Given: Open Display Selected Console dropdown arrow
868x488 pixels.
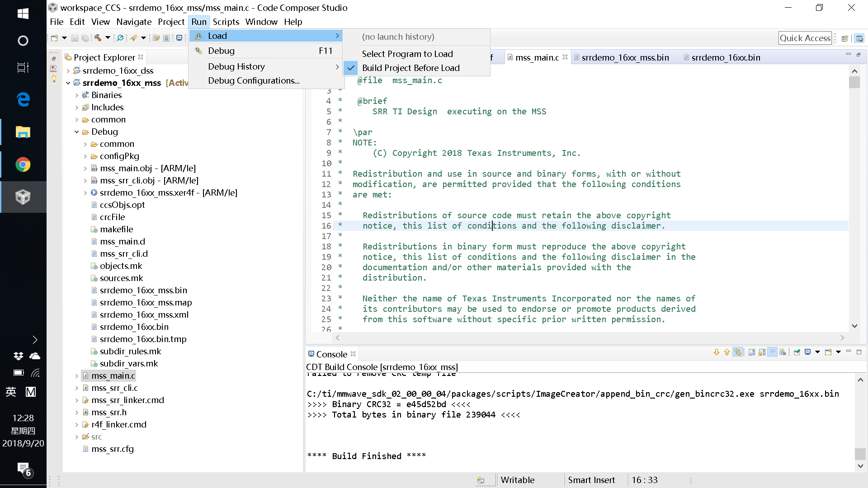Looking at the screenshot, I should 817,352.
